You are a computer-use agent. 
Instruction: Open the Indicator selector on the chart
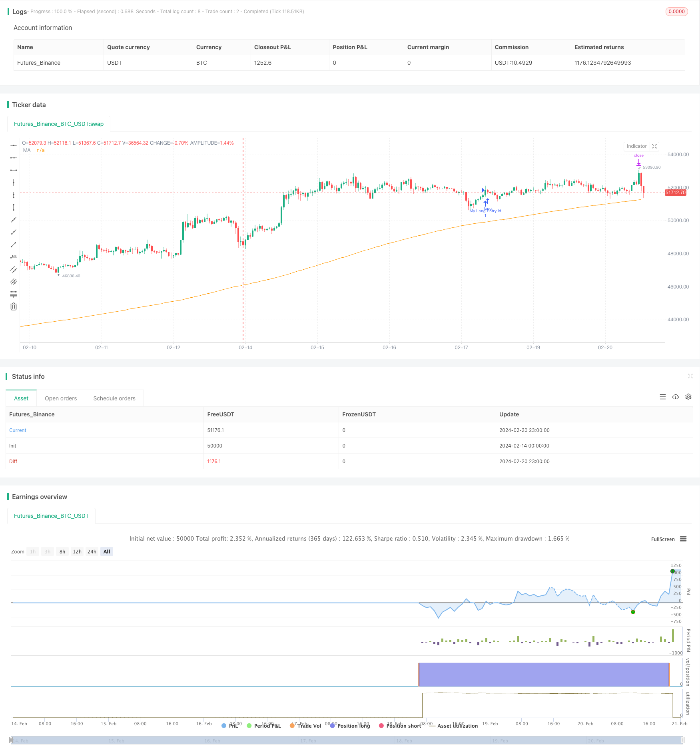click(x=636, y=146)
